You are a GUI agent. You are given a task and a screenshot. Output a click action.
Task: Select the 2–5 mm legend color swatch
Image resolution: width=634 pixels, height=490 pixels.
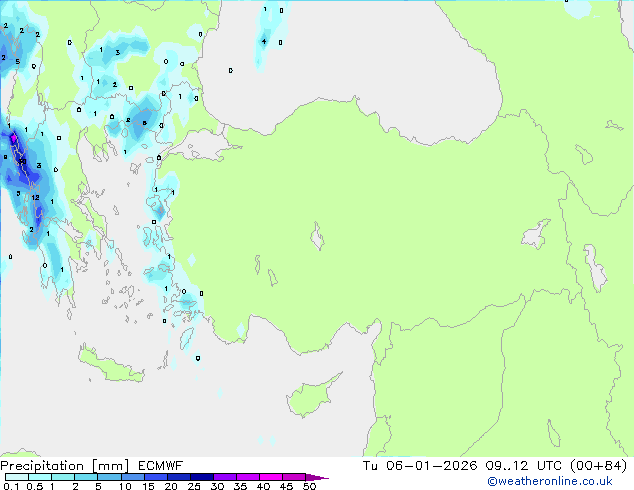[x=86, y=477]
